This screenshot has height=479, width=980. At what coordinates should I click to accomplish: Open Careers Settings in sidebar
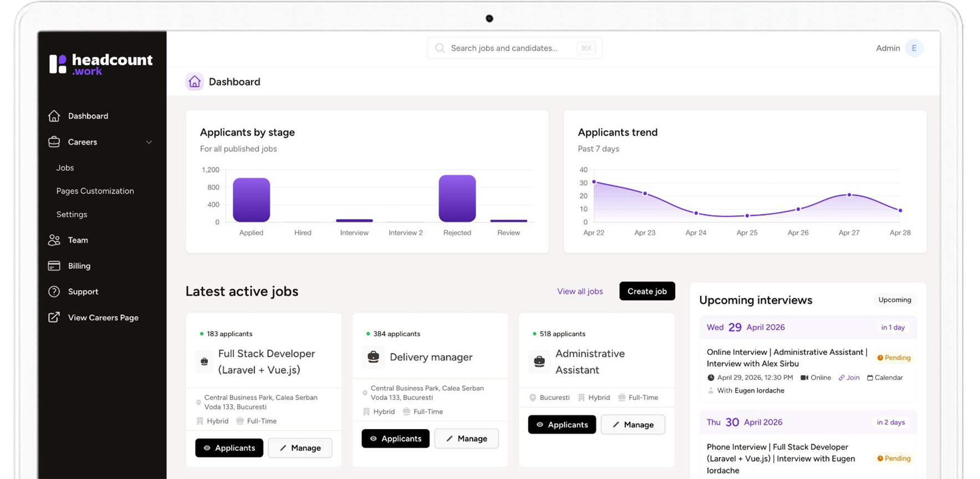click(72, 215)
